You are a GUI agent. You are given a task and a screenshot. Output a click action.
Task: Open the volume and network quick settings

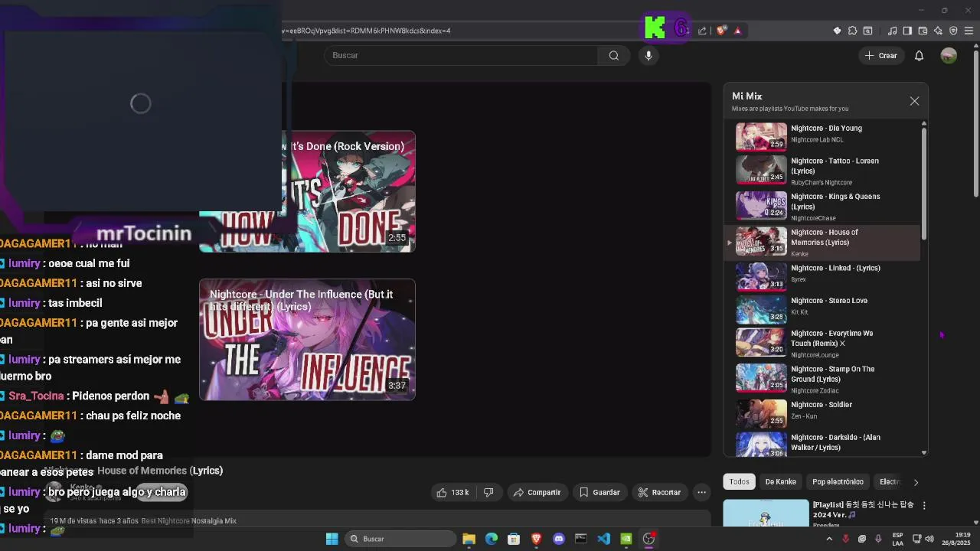coord(923,539)
